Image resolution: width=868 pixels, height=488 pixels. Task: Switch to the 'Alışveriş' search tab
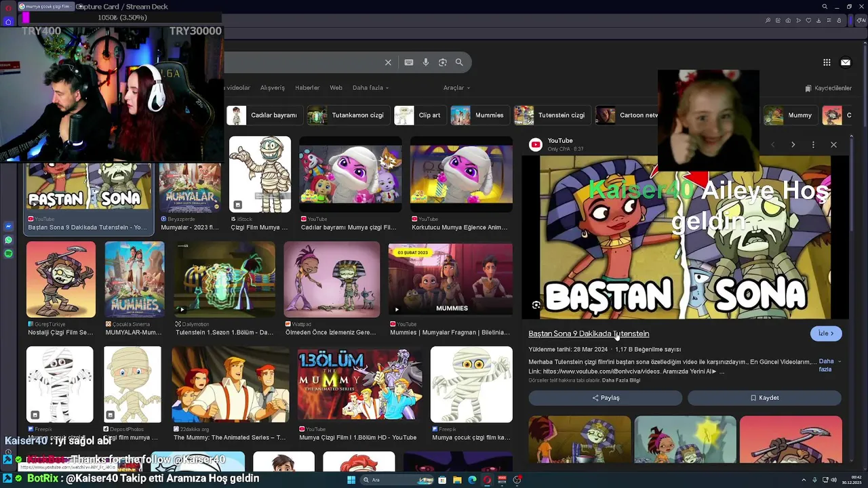coord(273,87)
